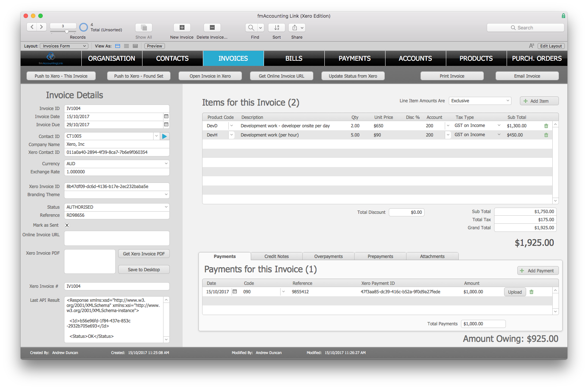Click the pie chart found-set indicator

point(84,27)
